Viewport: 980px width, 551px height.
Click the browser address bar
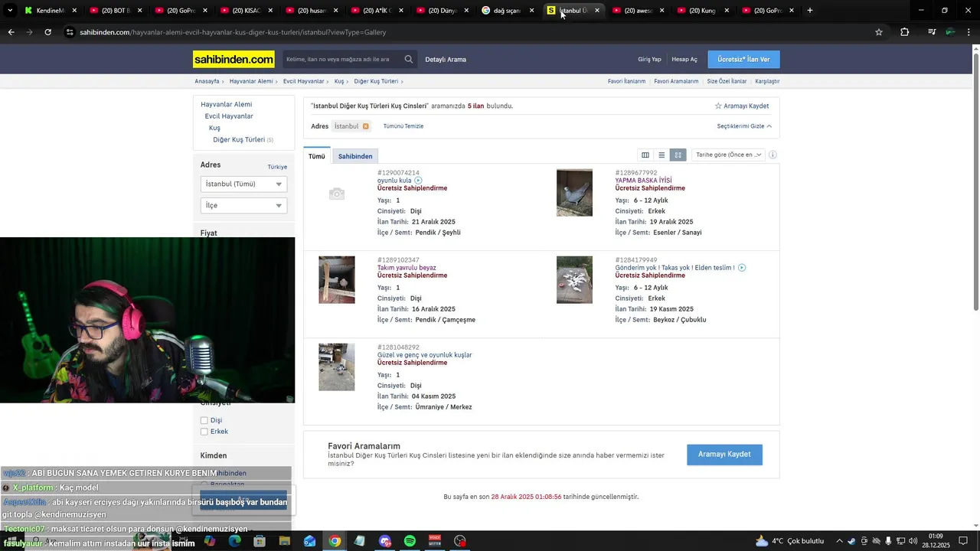[467, 32]
